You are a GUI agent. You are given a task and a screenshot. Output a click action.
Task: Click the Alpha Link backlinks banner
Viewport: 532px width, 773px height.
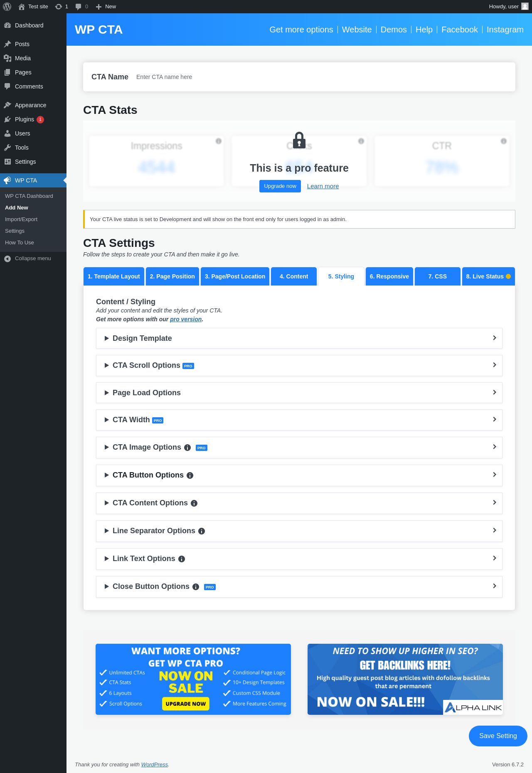coord(405,679)
